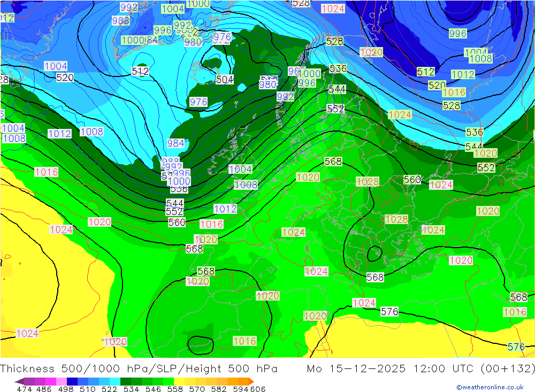535x392 pixels.
Task: Click the '606' legend value
Action: pyautogui.click(x=258, y=389)
